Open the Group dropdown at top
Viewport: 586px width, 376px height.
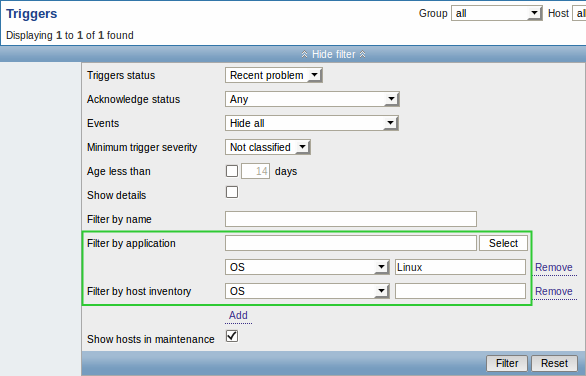[x=496, y=13]
